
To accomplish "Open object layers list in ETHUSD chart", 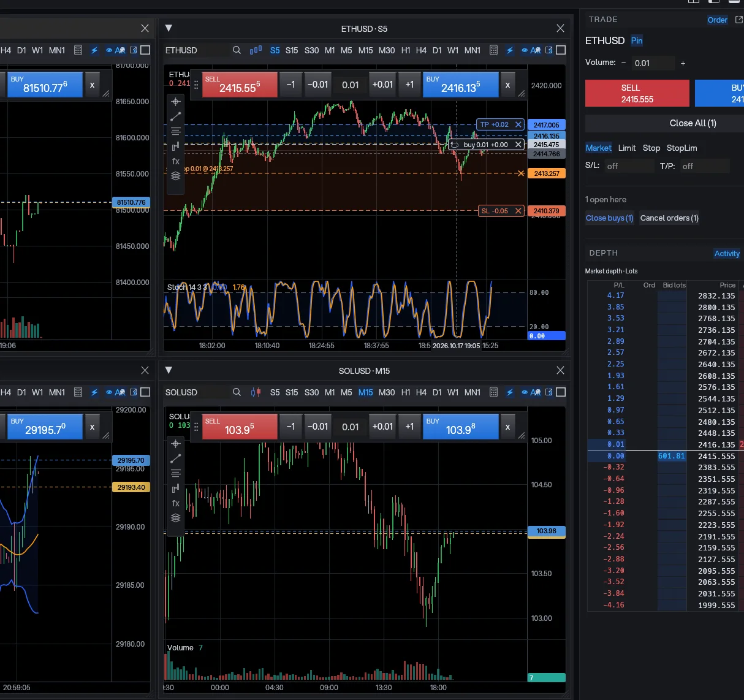I will (x=176, y=176).
